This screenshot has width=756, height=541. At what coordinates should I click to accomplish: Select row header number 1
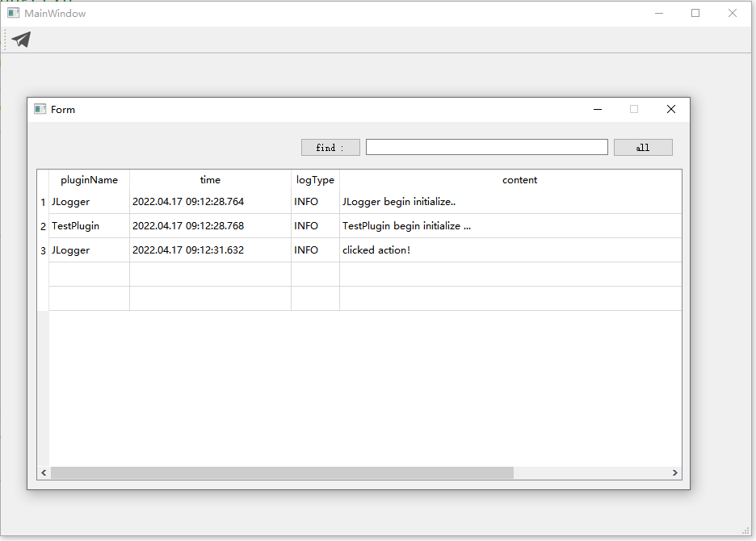pyautogui.click(x=43, y=202)
